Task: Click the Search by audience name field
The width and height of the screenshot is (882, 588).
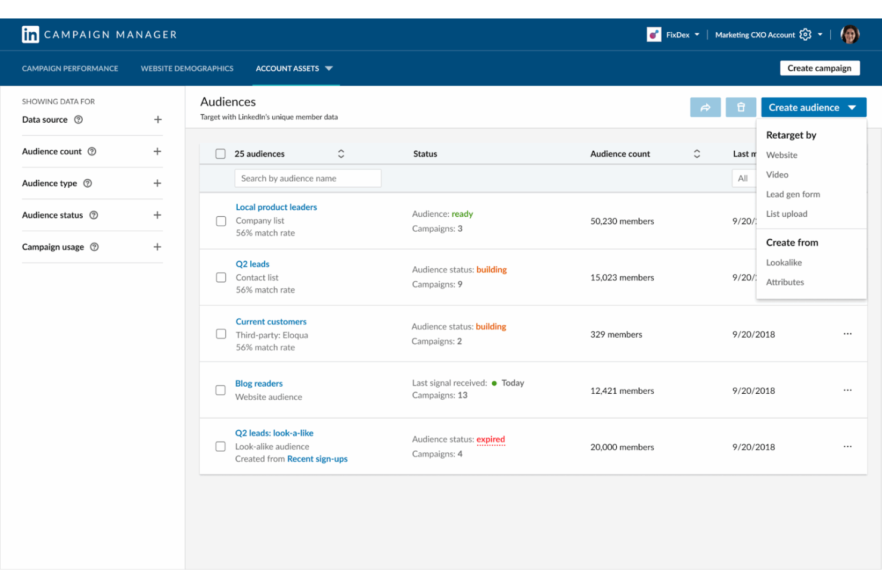Action: pos(308,178)
